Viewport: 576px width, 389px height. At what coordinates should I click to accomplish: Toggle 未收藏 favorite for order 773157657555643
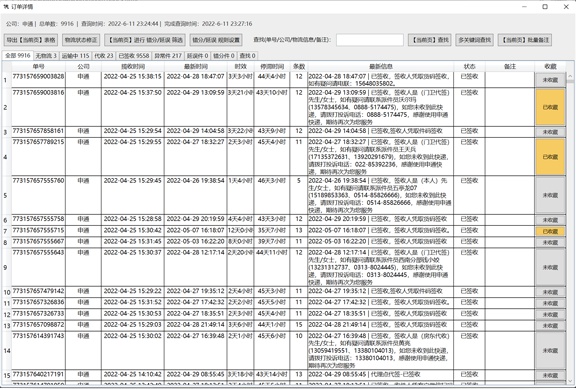pyautogui.click(x=550, y=267)
